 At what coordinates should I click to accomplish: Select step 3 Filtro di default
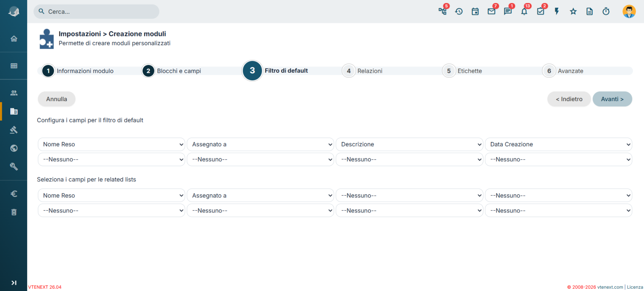(x=276, y=70)
